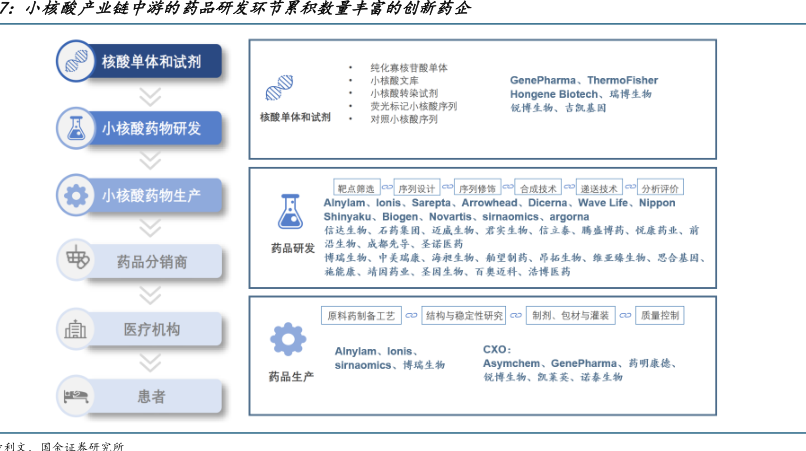Click the down chevron below left 核酸单体和试剂 box

[x=150, y=95]
